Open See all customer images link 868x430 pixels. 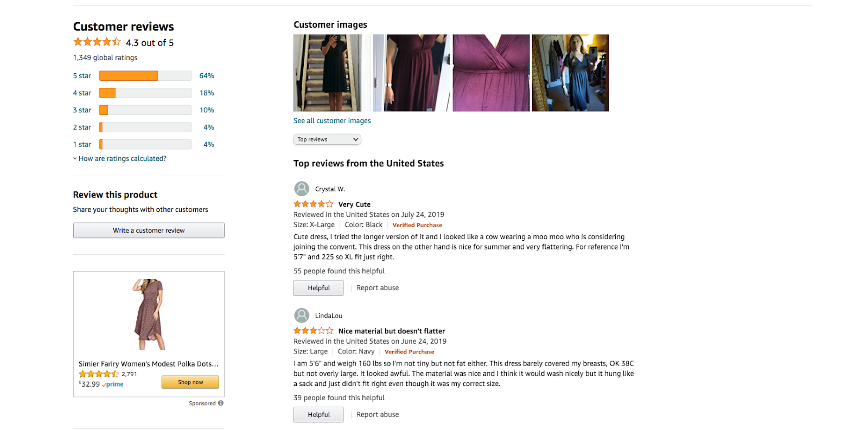click(332, 120)
